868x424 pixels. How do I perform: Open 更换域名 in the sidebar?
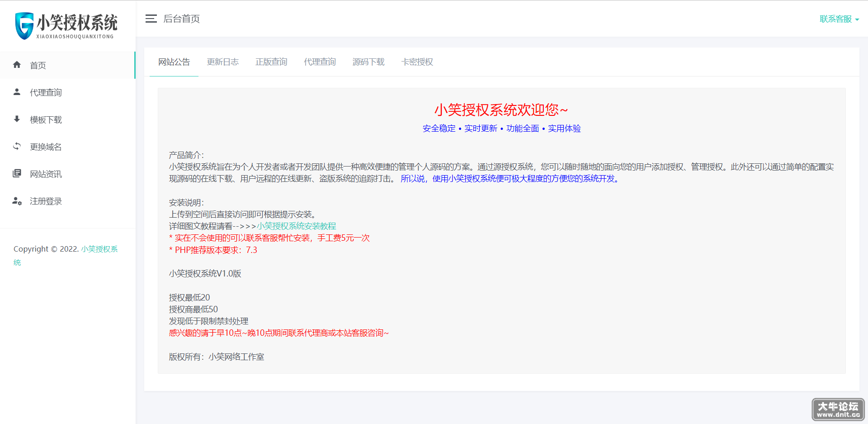coord(68,147)
